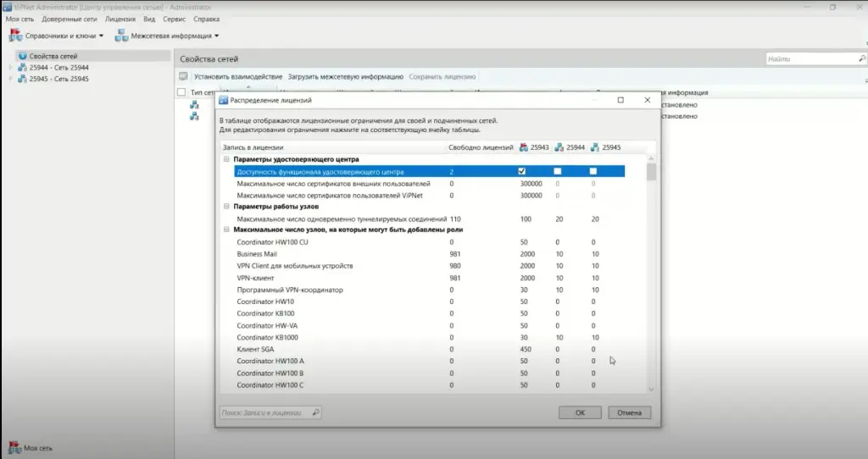
Task: Select the Coordinator KB1000 row
Action: [x=429, y=337]
